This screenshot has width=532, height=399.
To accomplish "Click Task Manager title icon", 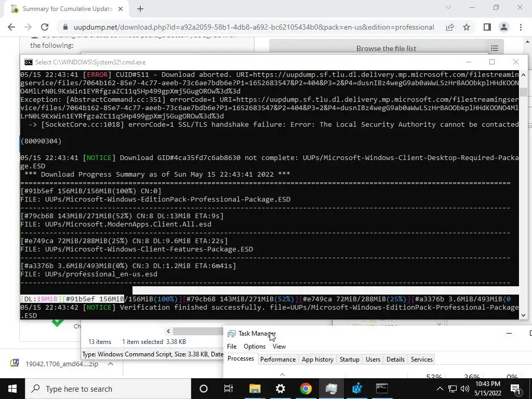I will [231, 334].
